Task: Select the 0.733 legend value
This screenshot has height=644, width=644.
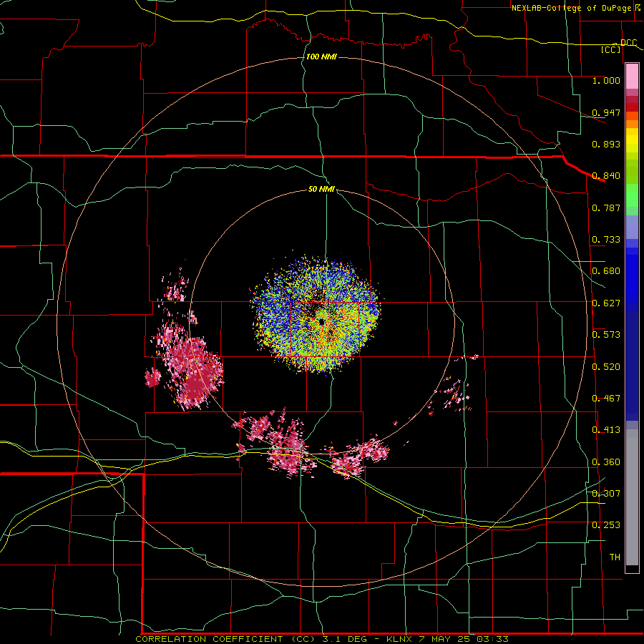Action: click(x=606, y=240)
